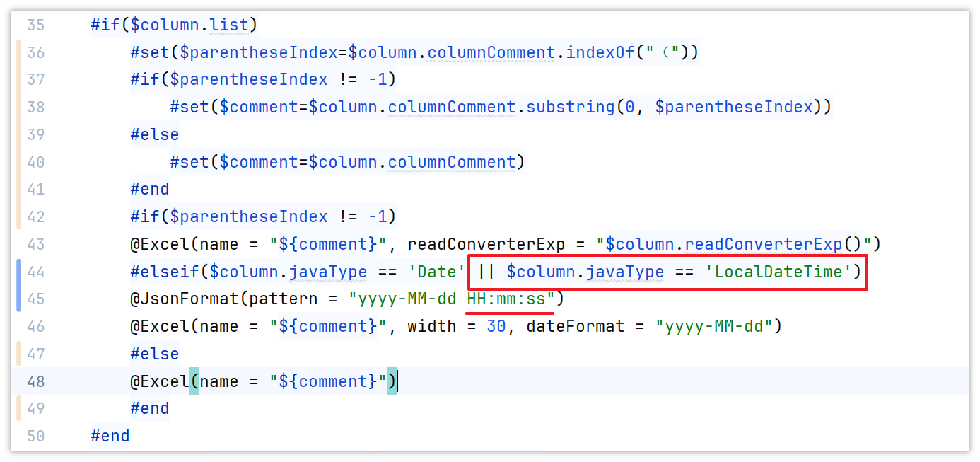Click -1 value on line 37
980x462 pixels.
[378, 80]
